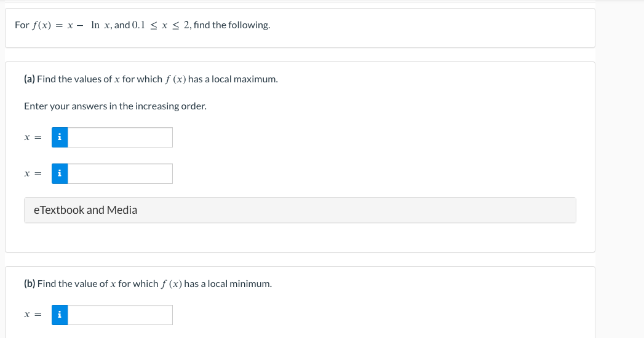This screenshot has height=338, width=644.
Task: Select the part (b) local minimum answer box
Action: pyautogui.click(x=120, y=315)
